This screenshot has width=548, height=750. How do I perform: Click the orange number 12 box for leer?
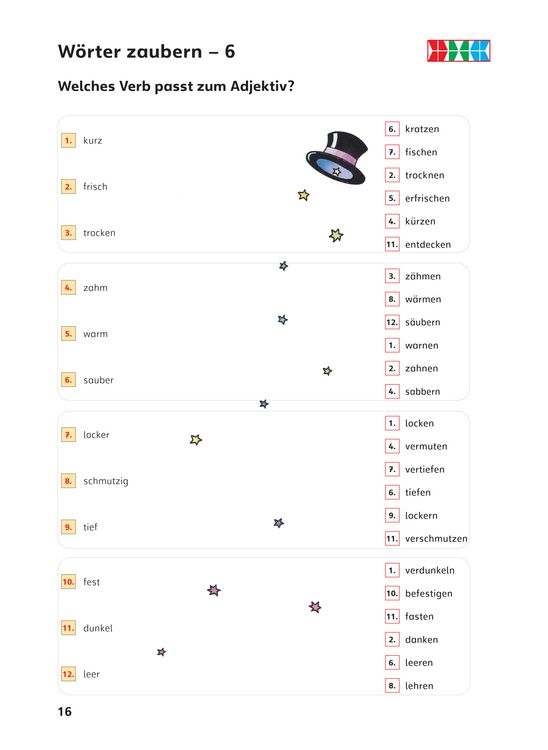pos(68,674)
